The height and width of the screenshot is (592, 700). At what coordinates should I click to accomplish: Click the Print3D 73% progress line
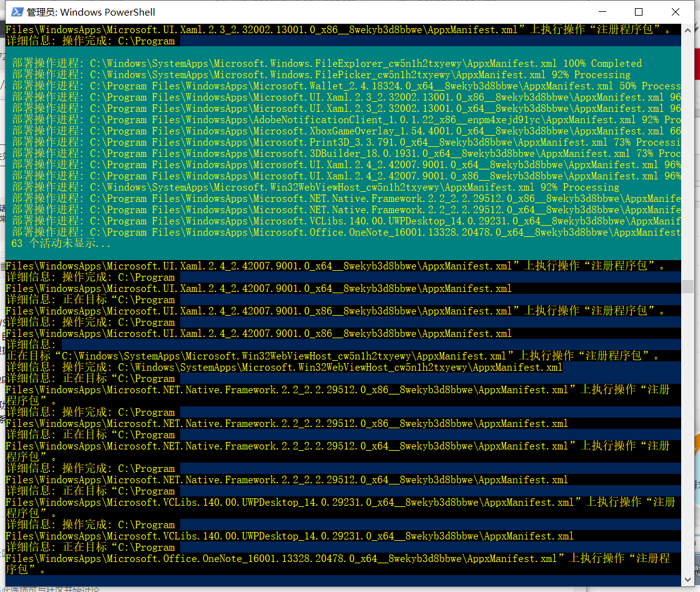tap(347, 143)
